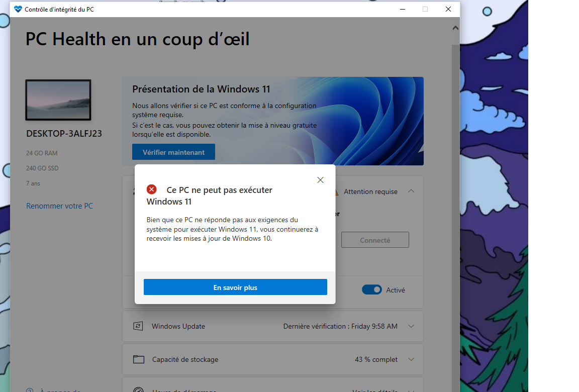The image size is (579, 392).
Task: Click the 43 % complet value
Action: (x=376, y=359)
